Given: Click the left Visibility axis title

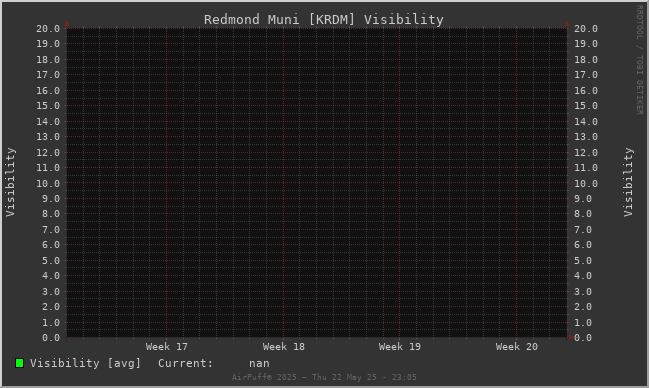Looking at the screenshot, I should pos(10,182).
